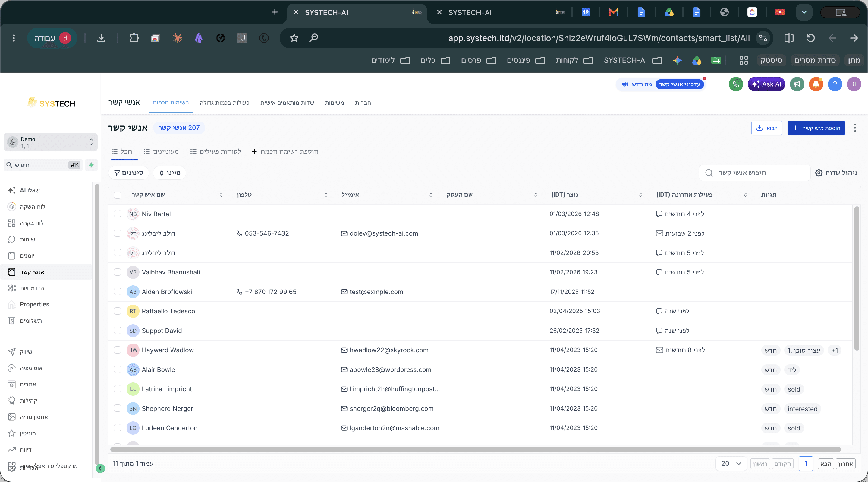868x482 pixels.
Task: Sort by the contact name column arrows
Action: [221, 195]
